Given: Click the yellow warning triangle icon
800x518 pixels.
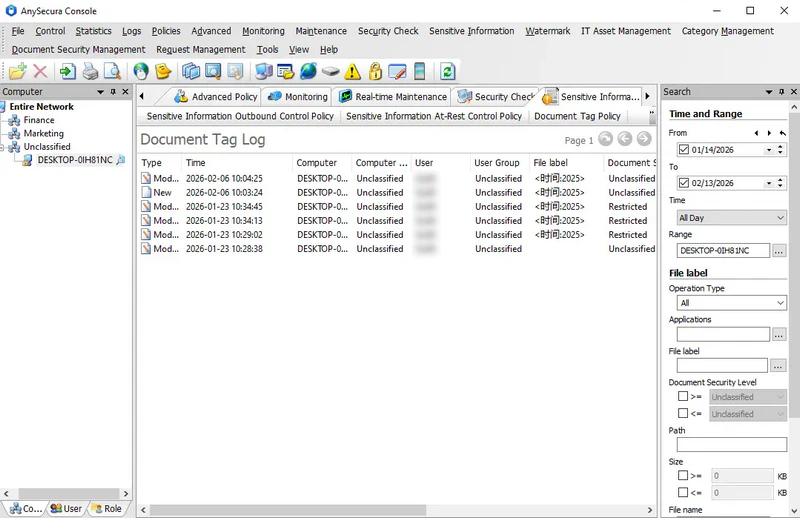Looking at the screenshot, I should point(353,71).
